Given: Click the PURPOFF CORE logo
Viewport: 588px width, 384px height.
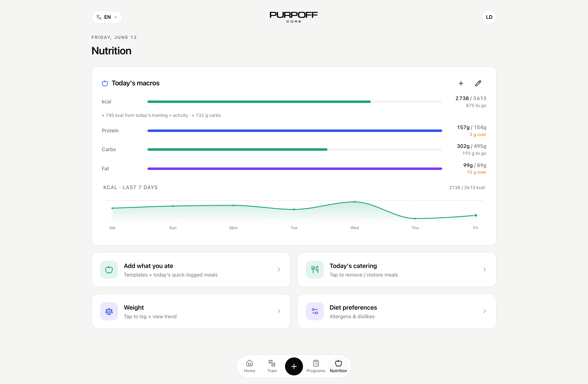Looking at the screenshot, I should pyautogui.click(x=294, y=17).
